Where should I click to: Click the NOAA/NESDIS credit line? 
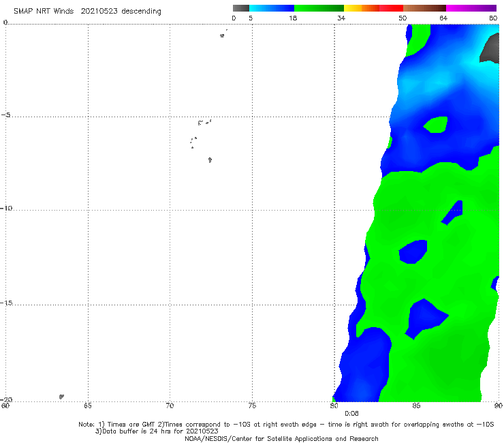coord(281,438)
